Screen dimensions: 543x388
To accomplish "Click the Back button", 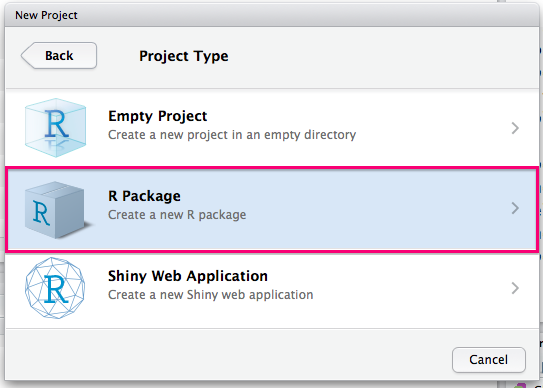I will [x=59, y=55].
